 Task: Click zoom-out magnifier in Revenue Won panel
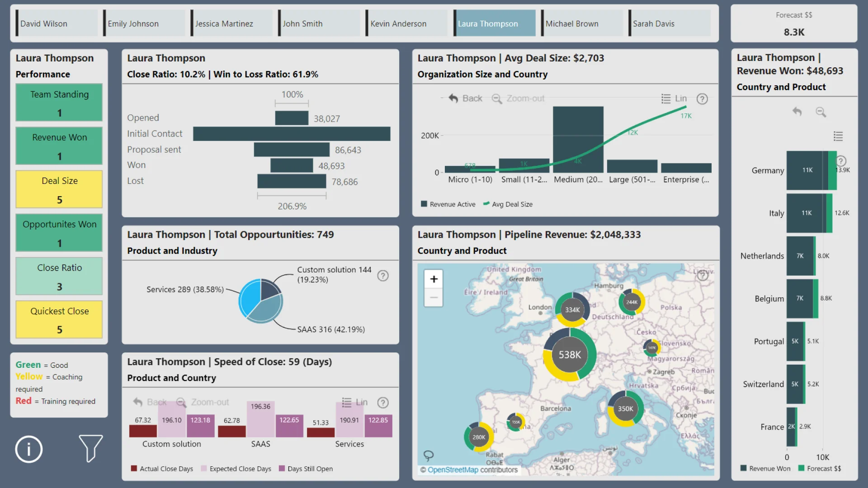click(x=821, y=112)
